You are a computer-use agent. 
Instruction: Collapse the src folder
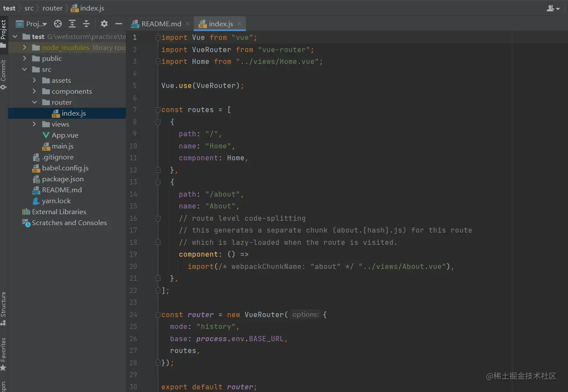pyautogui.click(x=25, y=70)
